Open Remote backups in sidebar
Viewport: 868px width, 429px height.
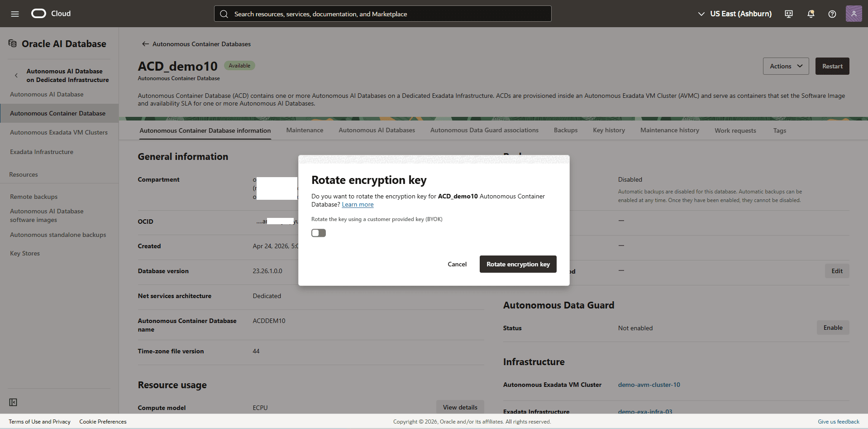(x=34, y=197)
